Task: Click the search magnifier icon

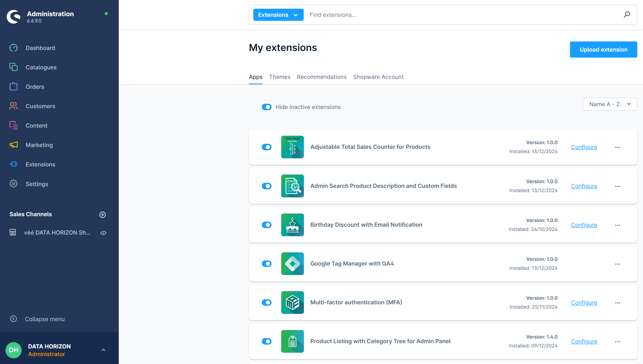Action: pos(627,15)
